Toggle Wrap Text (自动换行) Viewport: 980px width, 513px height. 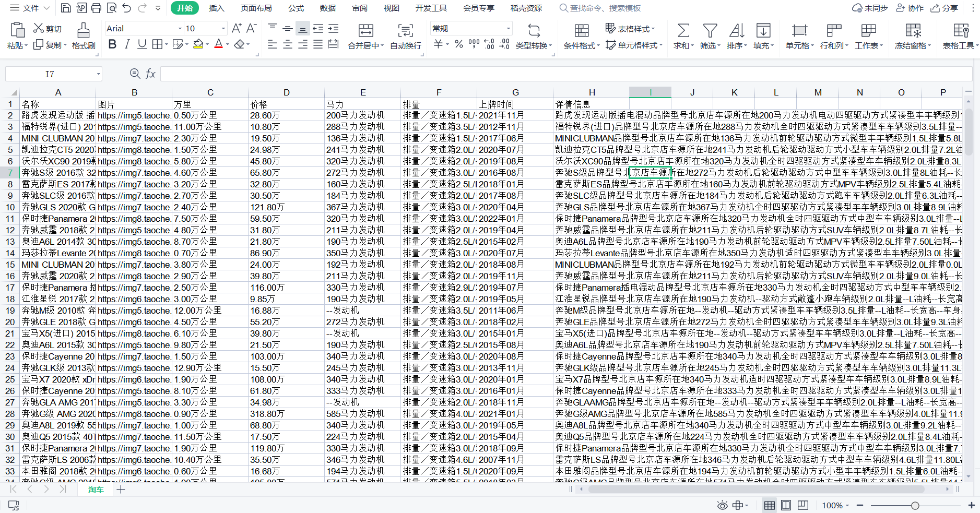406,37
